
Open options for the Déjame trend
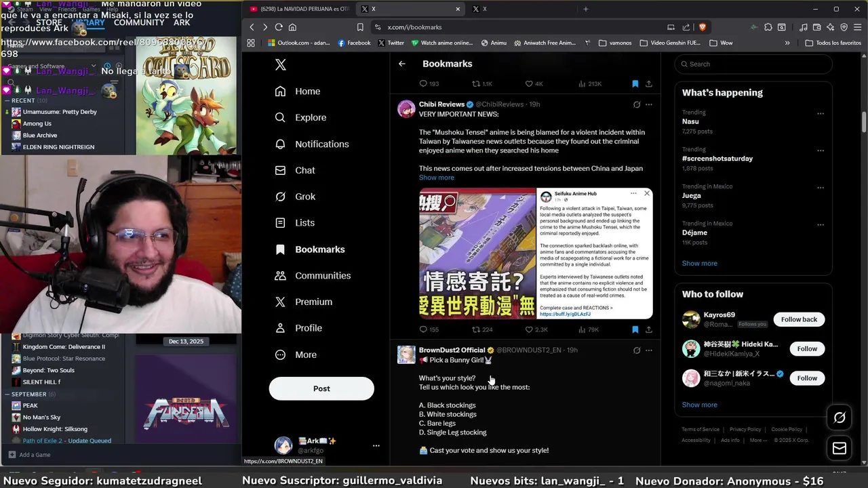(x=821, y=225)
